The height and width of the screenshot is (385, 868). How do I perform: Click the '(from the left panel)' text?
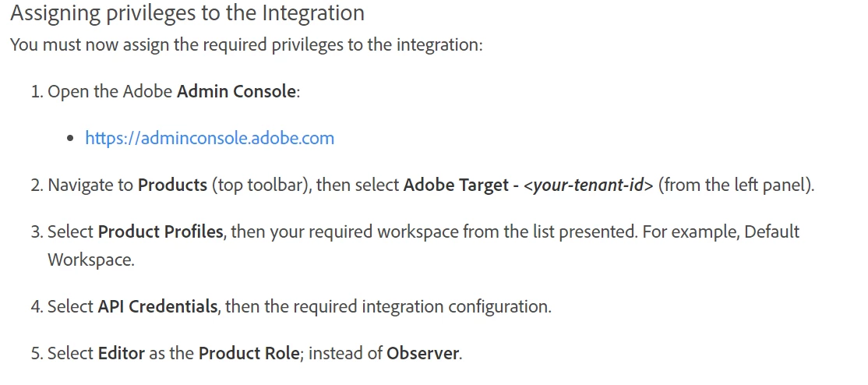pos(736,185)
